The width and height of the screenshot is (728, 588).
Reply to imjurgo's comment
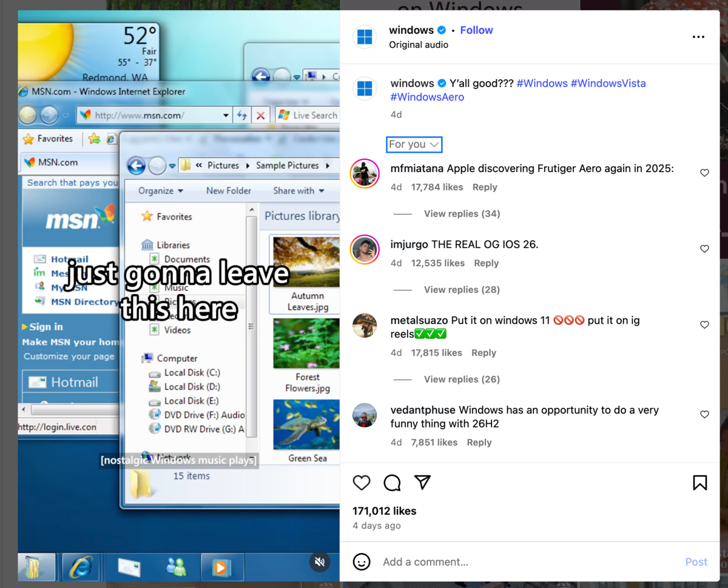486,263
